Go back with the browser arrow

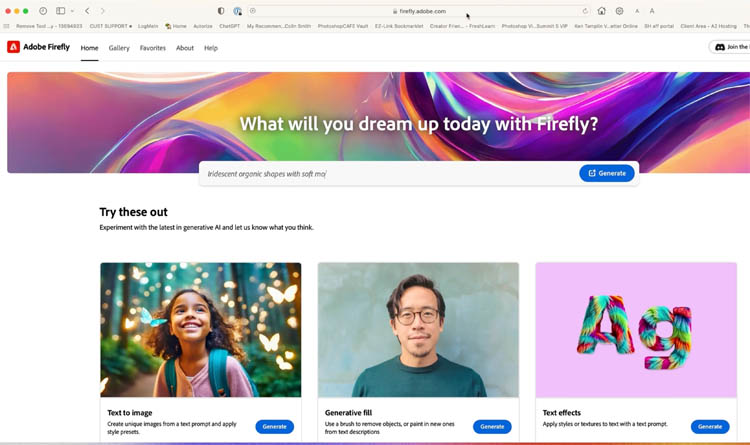87,11
